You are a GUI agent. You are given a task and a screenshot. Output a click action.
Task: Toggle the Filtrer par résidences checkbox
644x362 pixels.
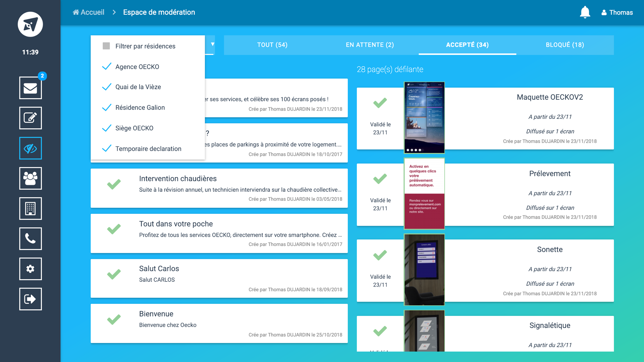[x=106, y=46]
